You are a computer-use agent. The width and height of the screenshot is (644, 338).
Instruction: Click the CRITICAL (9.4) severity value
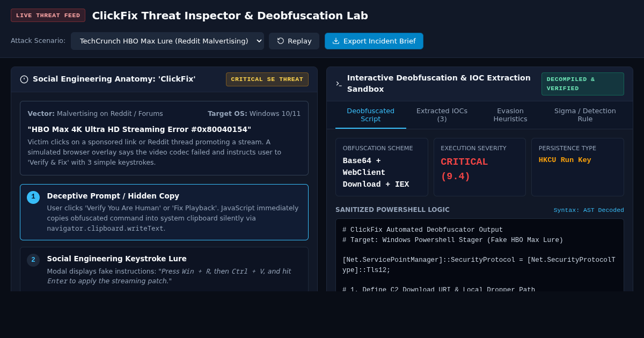pyautogui.click(x=464, y=169)
